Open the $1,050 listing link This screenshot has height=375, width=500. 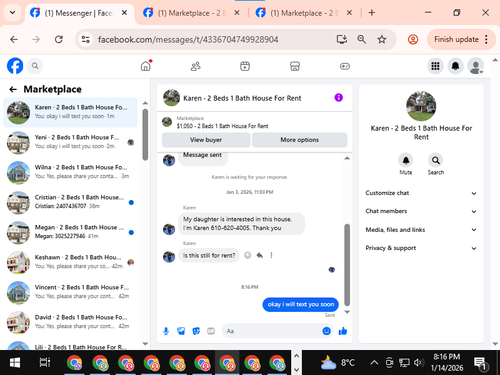[222, 126]
